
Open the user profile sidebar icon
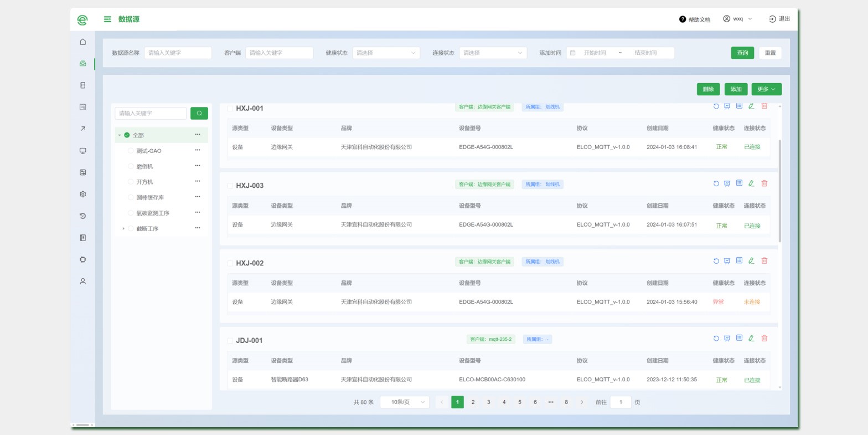click(82, 282)
